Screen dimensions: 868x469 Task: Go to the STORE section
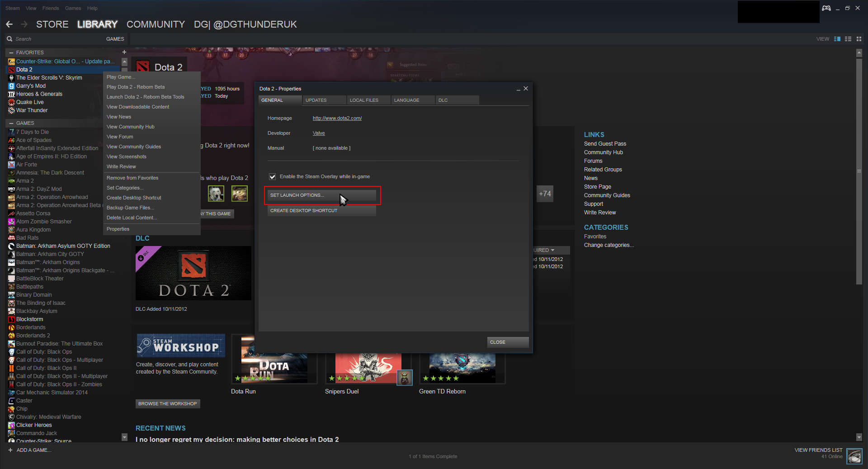pos(52,24)
